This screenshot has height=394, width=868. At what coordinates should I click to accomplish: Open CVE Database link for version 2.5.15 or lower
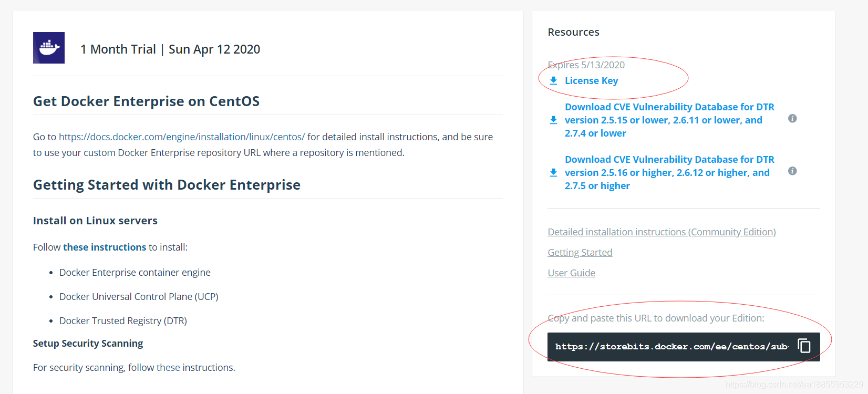669,120
